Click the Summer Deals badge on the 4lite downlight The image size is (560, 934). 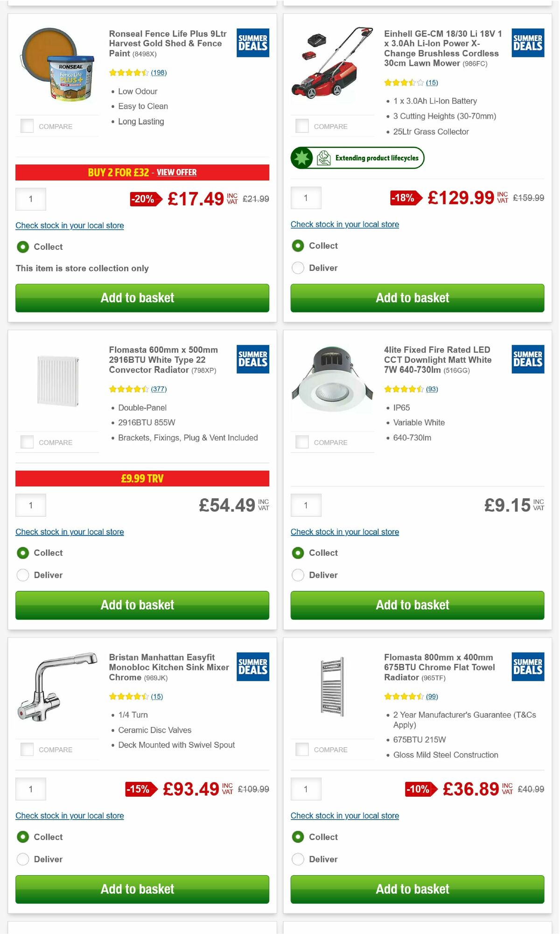527,360
